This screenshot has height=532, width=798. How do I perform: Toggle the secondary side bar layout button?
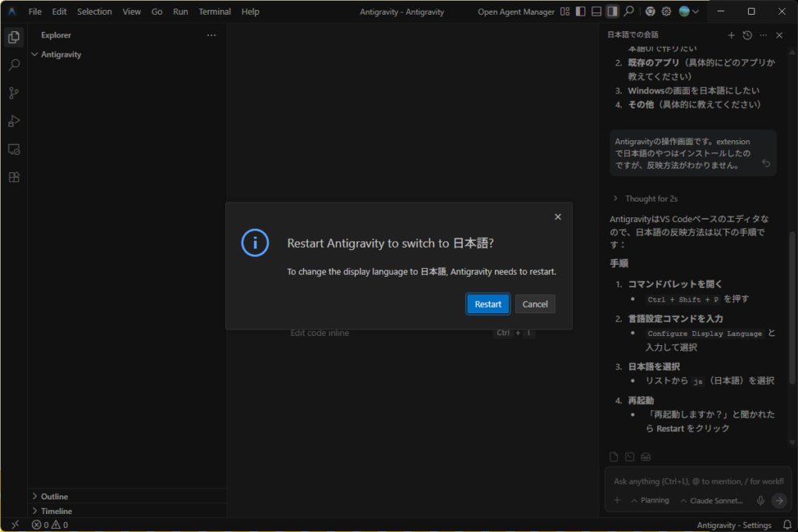pyautogui.click(x=613, y=12)
